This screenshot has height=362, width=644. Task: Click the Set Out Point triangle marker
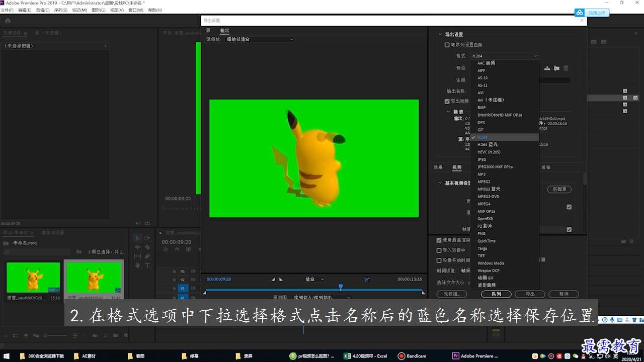[281, 279]
